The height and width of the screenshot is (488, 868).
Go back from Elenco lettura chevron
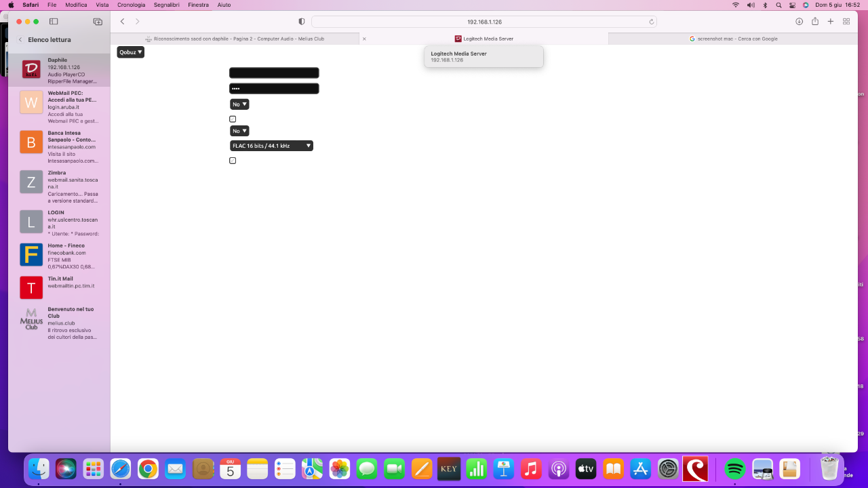(20, 40)
